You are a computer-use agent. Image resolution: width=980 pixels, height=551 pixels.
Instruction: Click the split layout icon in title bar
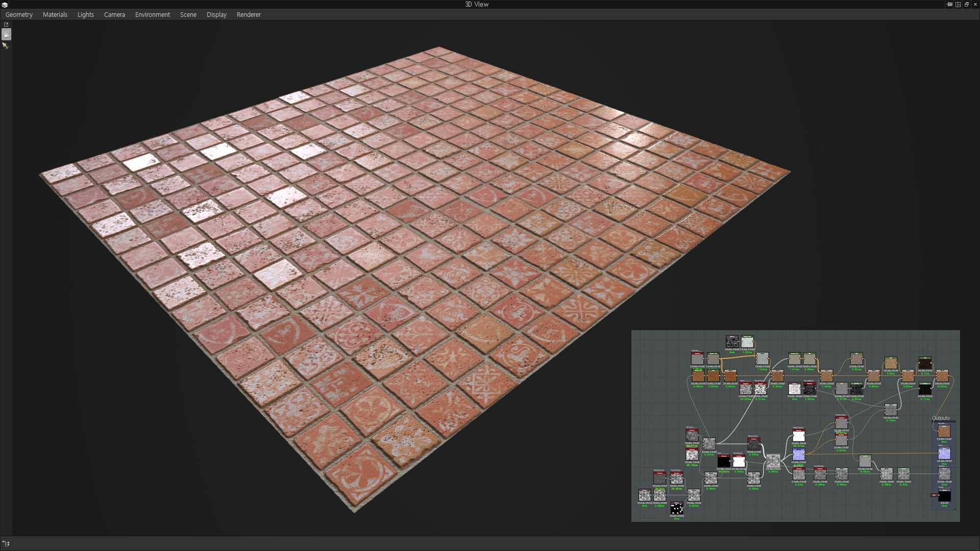(958, 5)
